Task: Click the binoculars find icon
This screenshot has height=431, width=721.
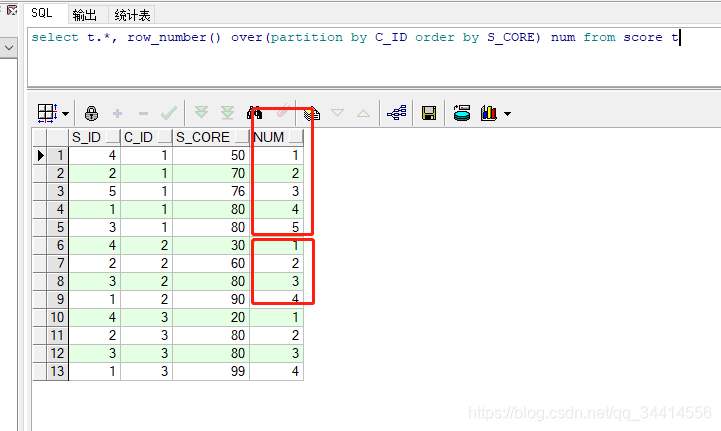Action: coord(255,113)
